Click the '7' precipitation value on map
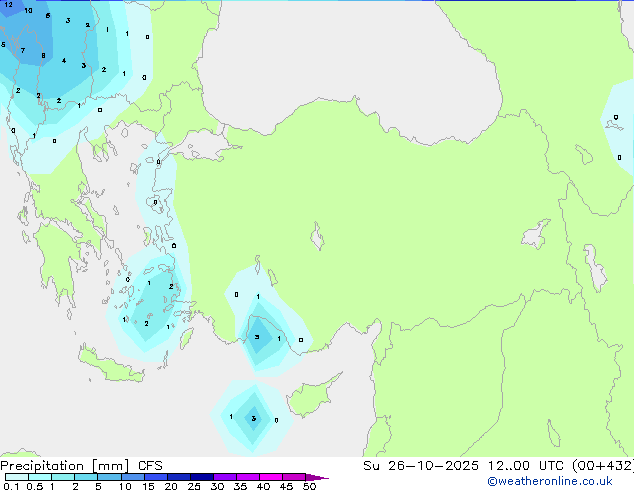The width and height of the screenshot is (634, 490). pos(23,51)
